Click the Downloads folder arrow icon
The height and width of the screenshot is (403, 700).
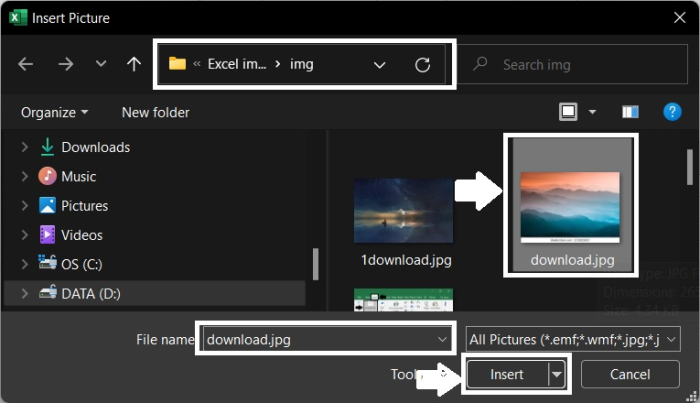click(47, 147)
